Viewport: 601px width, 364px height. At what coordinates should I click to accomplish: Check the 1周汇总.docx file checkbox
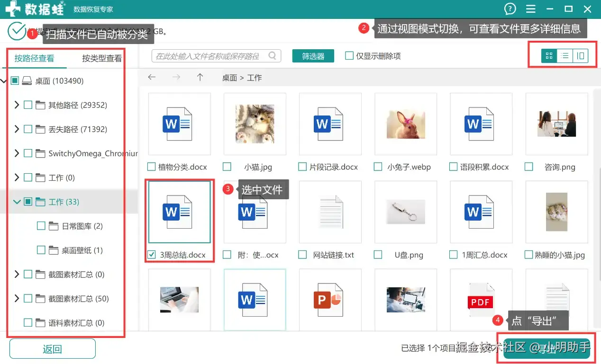pos(453,255)
